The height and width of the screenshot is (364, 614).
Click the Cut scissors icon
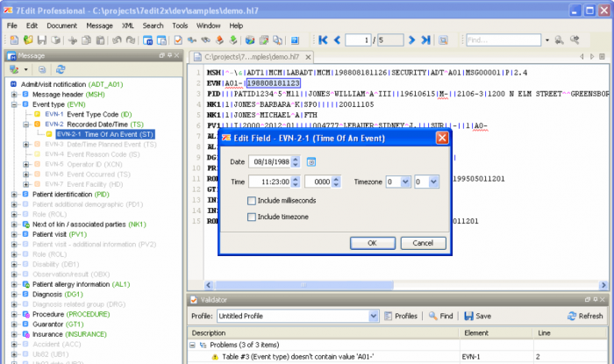(x=73, y=40)
